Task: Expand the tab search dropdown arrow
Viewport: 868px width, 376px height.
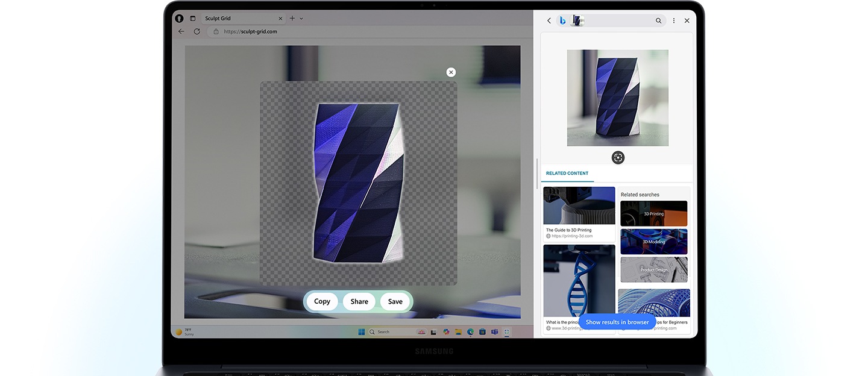Action: [301, 19]
